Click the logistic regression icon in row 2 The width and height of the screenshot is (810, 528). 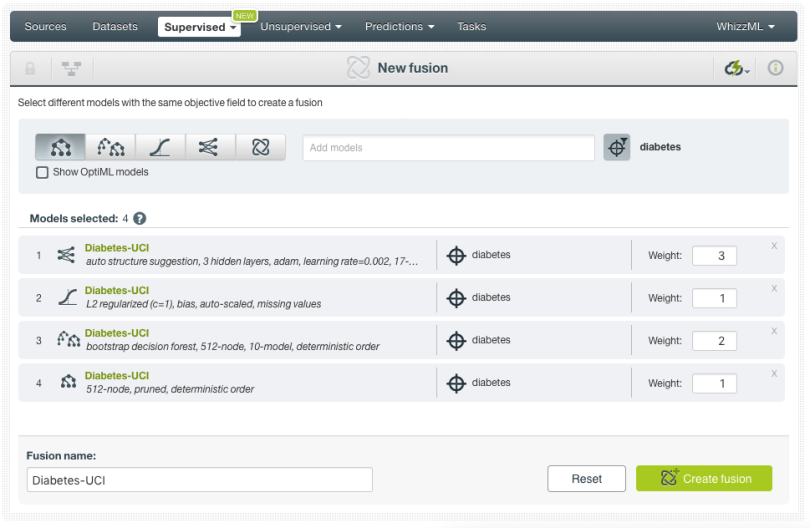pyautogui.click(x=68, y=297)
